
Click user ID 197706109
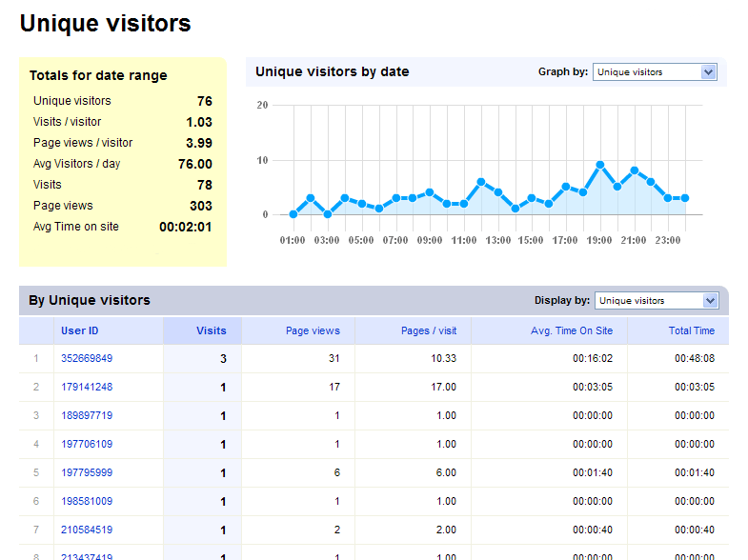click(x=87, y=445)
